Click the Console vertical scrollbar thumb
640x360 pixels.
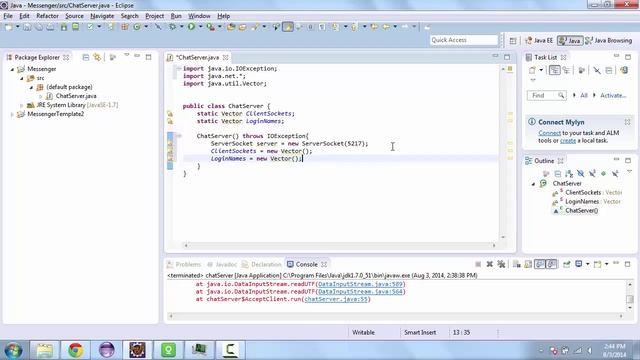[630, 299]
